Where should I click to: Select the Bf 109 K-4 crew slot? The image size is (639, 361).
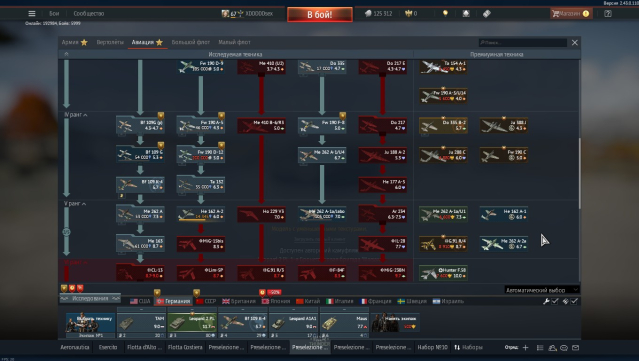pyautogui.click(x=243, y=324)
